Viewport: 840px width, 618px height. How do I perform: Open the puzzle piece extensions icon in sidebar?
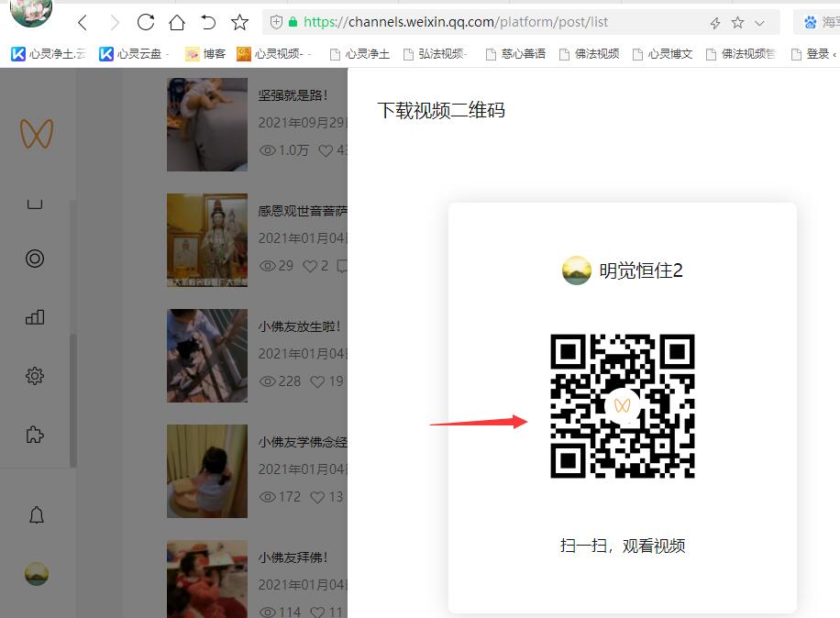[35, 435]
